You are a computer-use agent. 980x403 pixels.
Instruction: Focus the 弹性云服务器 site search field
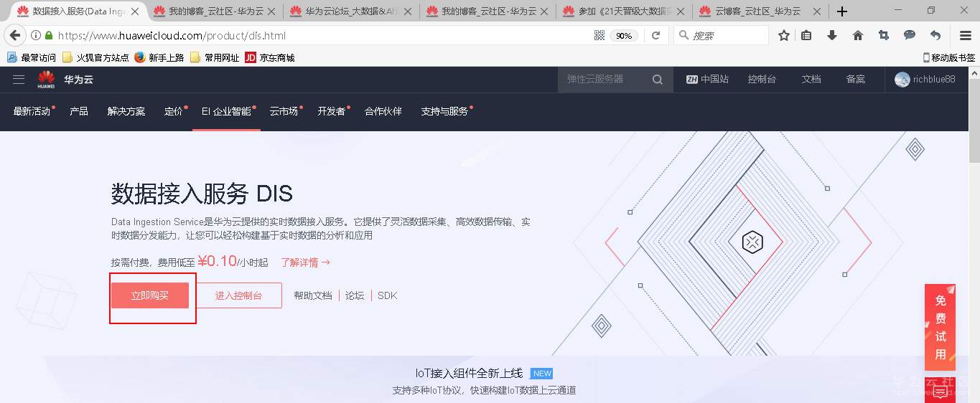click(x=605, y=80)
